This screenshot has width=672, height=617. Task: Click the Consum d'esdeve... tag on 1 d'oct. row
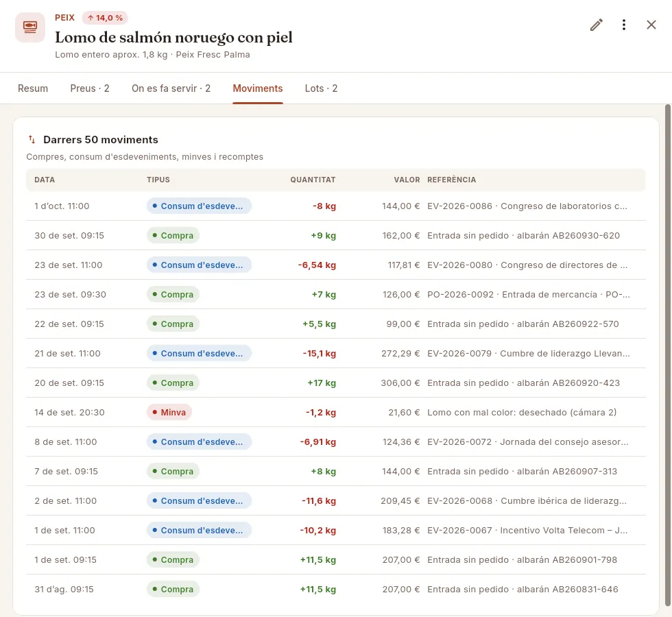click(199, 206)
